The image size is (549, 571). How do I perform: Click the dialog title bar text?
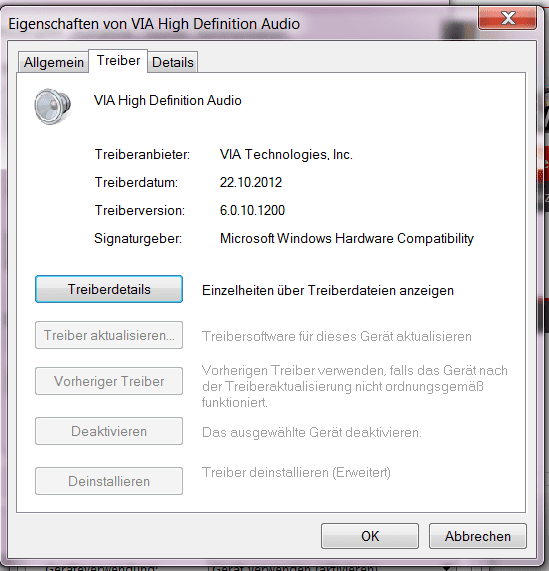(x=154, y=24)
